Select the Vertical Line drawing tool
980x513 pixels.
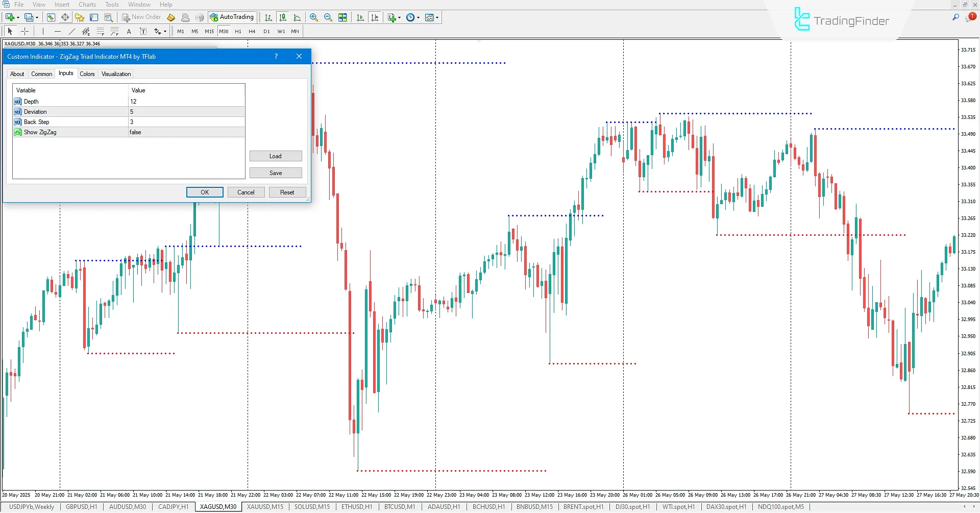pyautogui.click(x=43, y=31)
